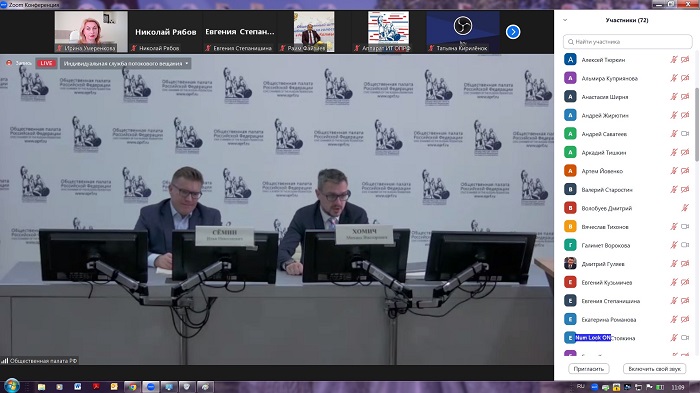Click camera icon for Вячеслав Тихонов
Viewport: 700px width, 393px height.
point(685,226)
